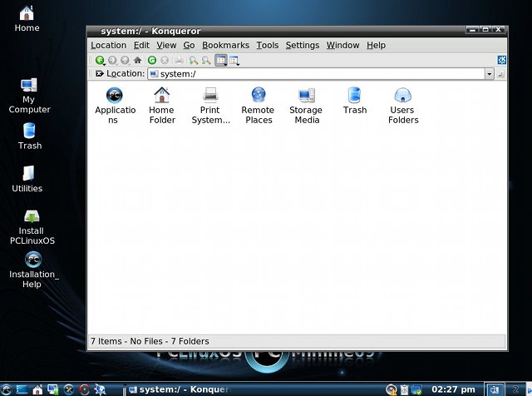Click the red circular panel launcher icon
The width and height of the screenshot is (532, 396).
(84, 389)
